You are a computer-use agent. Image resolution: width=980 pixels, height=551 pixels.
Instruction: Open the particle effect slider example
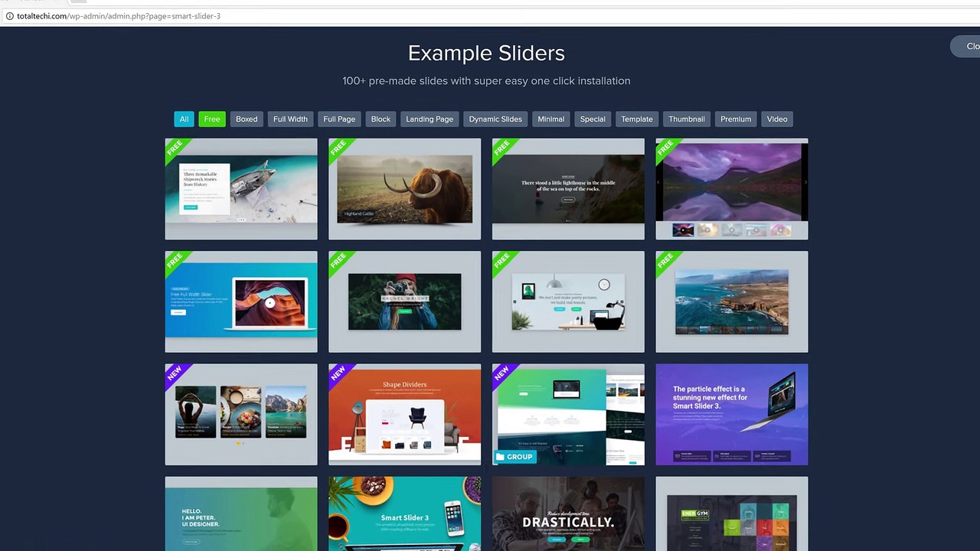coord(732,414)
